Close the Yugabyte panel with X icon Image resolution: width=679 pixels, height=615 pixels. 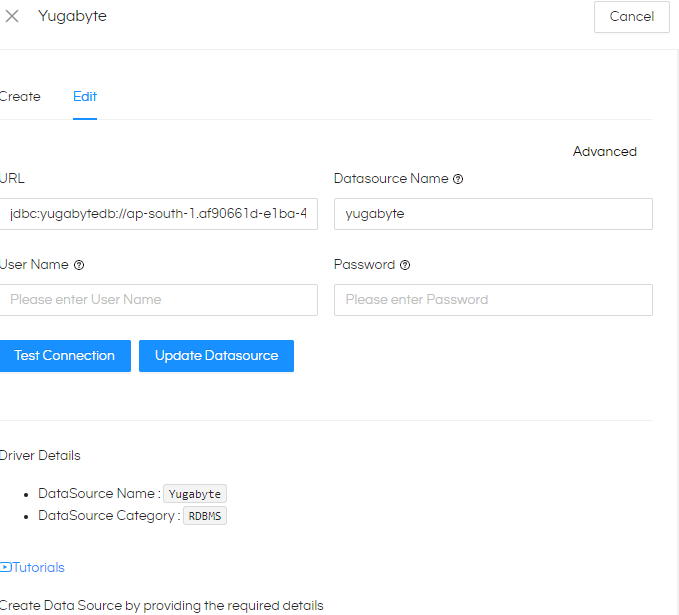[12, 16]
